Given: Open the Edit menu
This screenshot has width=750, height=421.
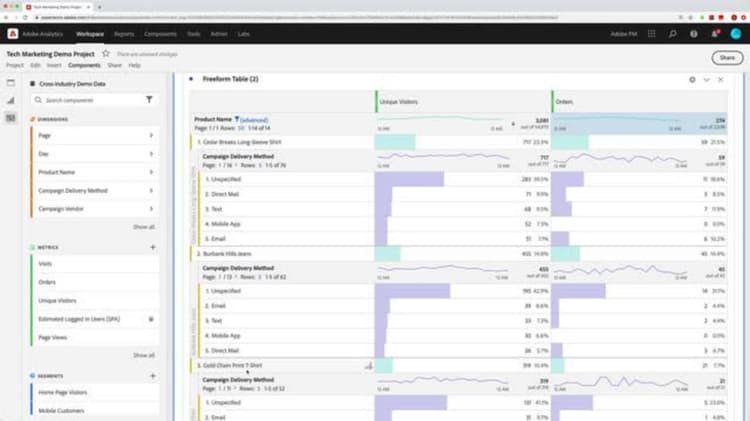Looking at the screenshot, I should pyautogui.click(x=35, y=65).
